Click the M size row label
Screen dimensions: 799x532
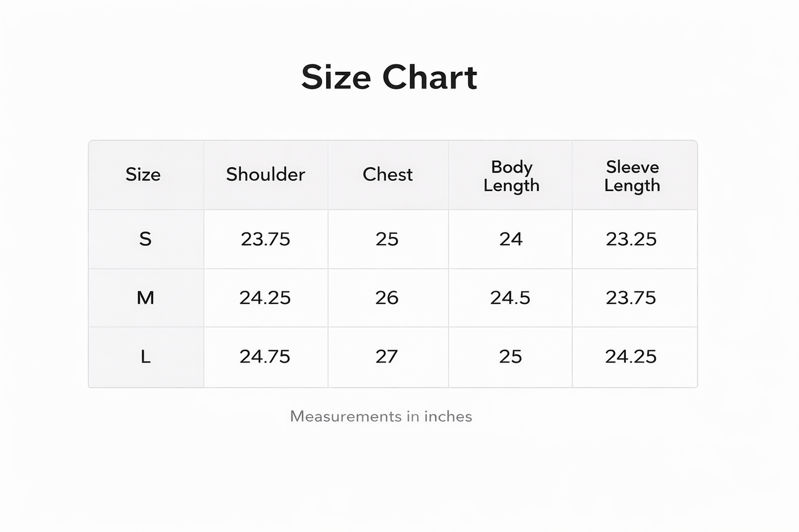click(145, 298)
